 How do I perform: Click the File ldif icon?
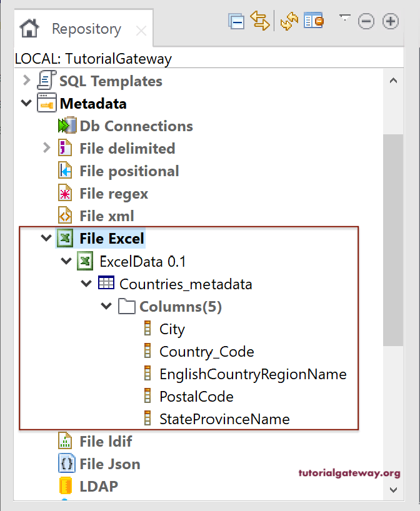(x=65, y=440)
